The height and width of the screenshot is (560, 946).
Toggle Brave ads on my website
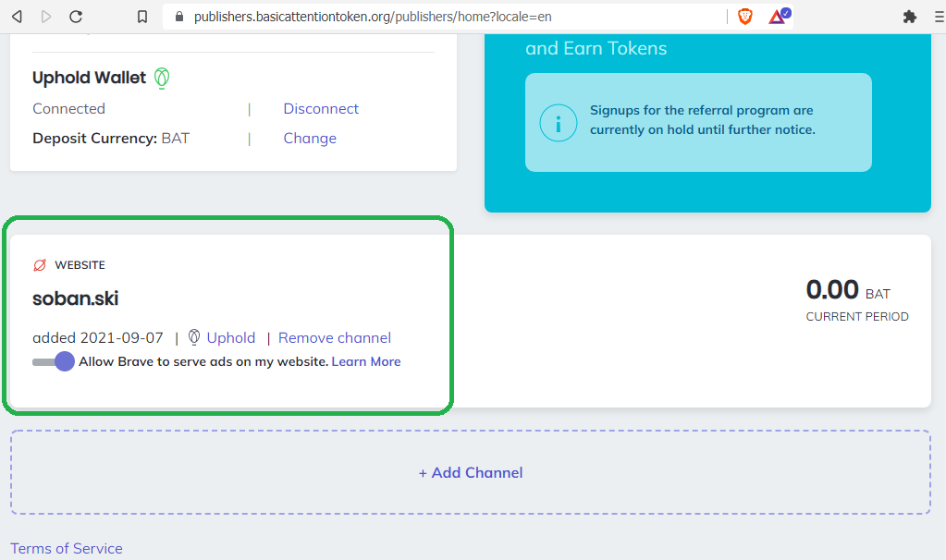pos(54,361)
